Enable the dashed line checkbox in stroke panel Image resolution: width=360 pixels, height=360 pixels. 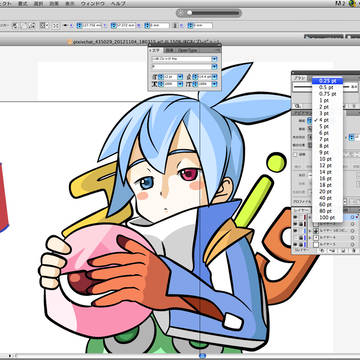coord(295,155)
